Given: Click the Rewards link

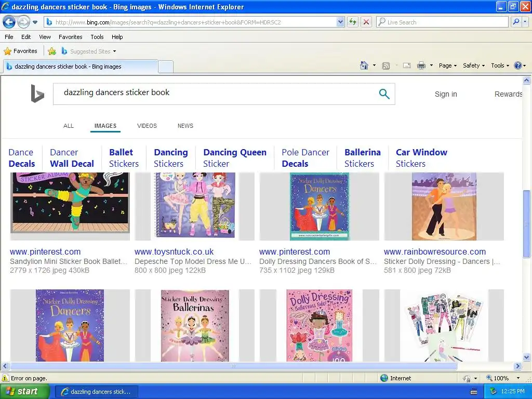Looking at the screenshot, I should (508, 95).
